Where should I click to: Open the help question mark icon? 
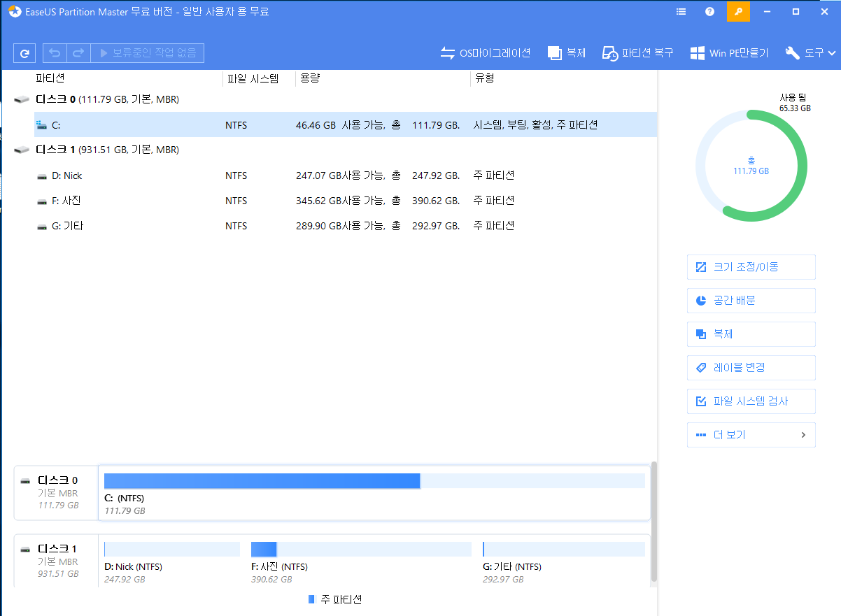point(709,12)
